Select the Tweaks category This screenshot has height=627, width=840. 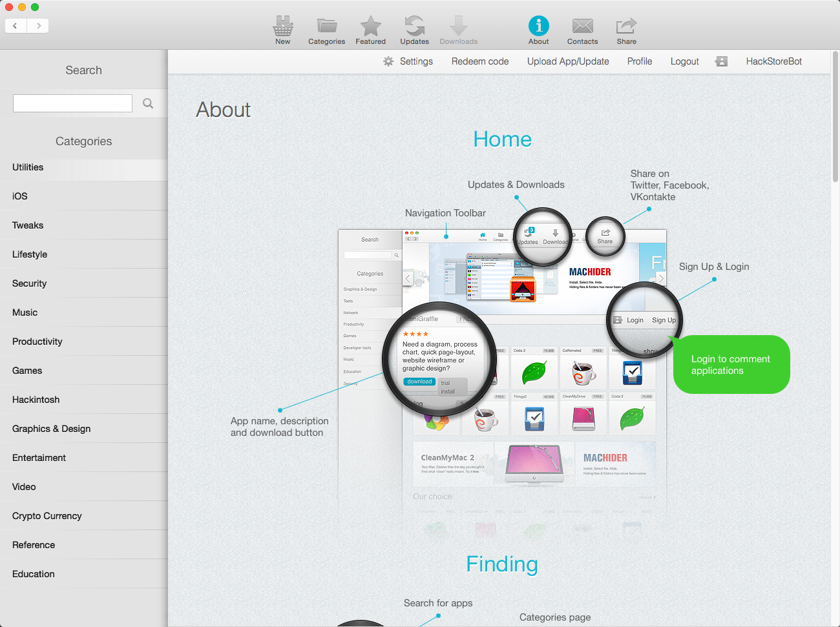84,225
